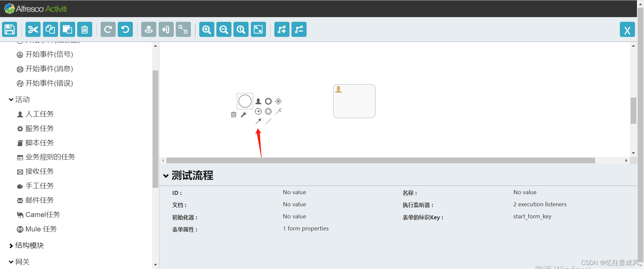Screen dimensions: 644x269
Task: Click the same-size toolbar icon
Action: click(183, 30)
